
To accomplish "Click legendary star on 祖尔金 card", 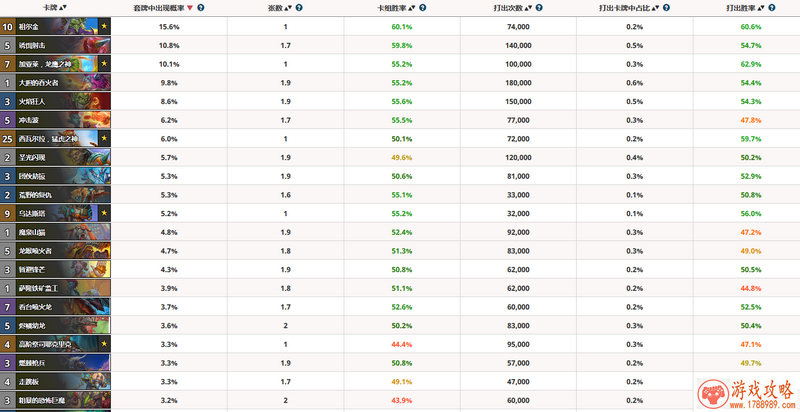I will [104, 28].
